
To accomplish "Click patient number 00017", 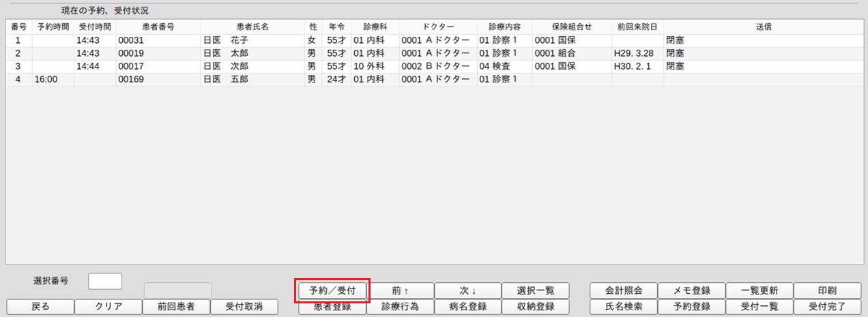I will (x=130, y=66).
